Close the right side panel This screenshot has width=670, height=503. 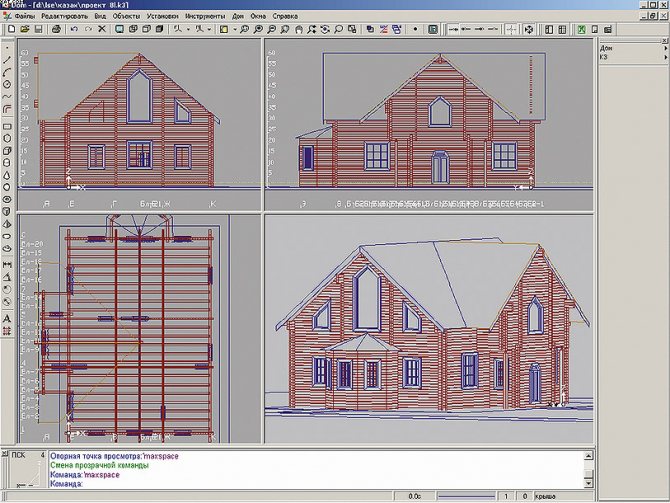pyautogui.click(x=665, y=41)
